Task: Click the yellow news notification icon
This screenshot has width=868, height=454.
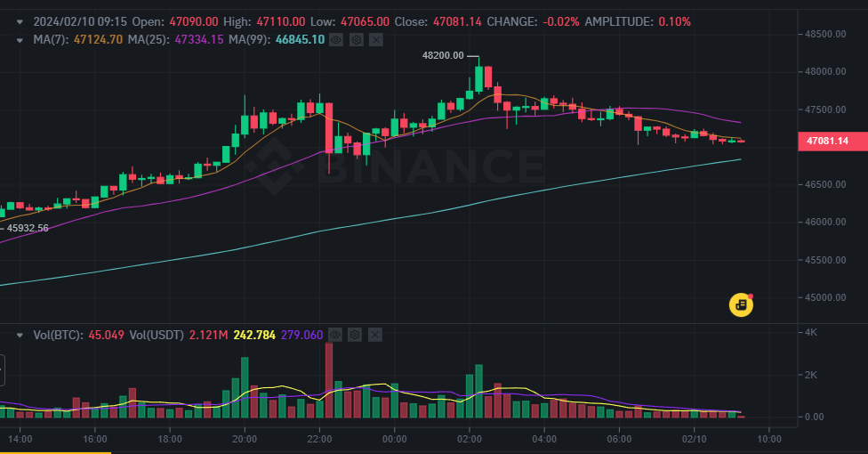Action: coord(741,305)
